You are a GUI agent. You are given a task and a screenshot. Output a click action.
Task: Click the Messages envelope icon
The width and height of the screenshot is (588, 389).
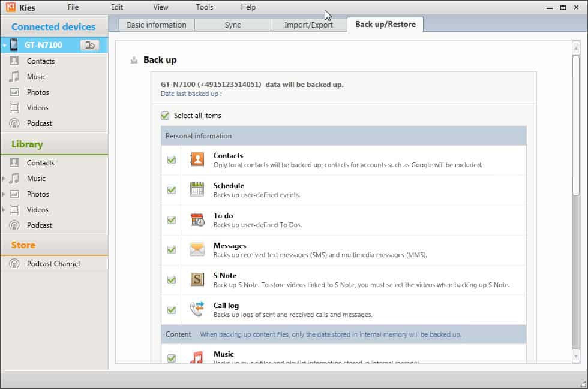point(197,249)
